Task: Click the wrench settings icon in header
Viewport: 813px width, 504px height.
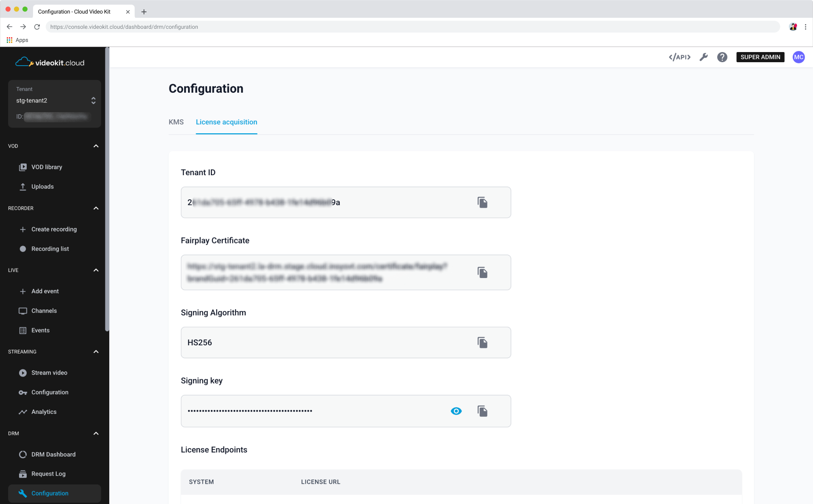Action: (x=704, y=57)
